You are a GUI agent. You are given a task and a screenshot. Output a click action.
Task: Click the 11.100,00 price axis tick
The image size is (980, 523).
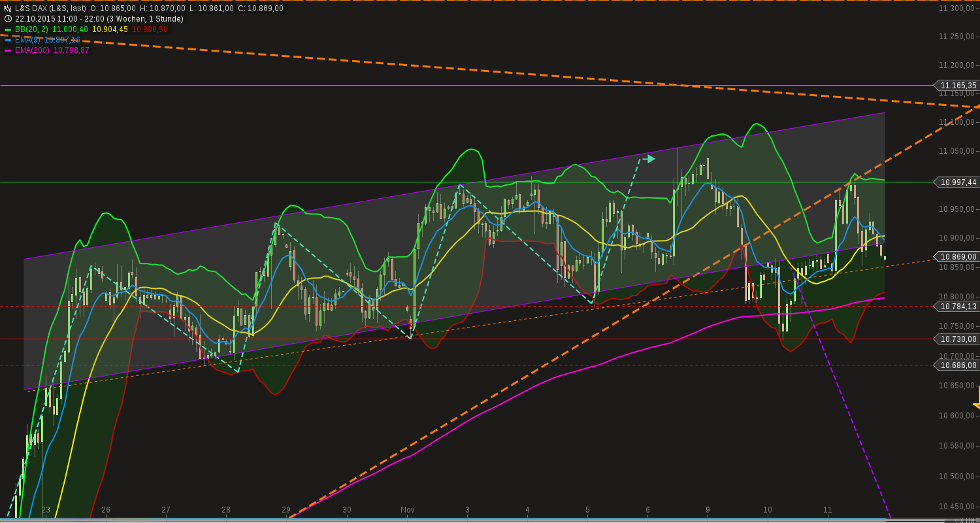click(957, 123)
